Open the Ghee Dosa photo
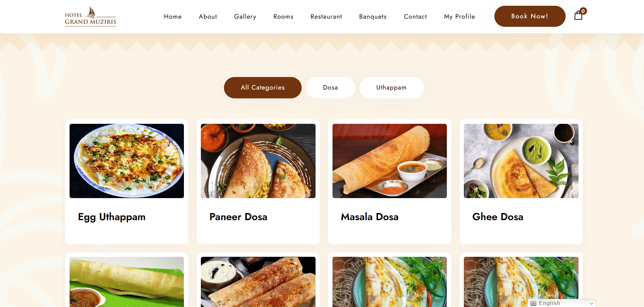Screen dimensions: 644x307 (521, 161)
